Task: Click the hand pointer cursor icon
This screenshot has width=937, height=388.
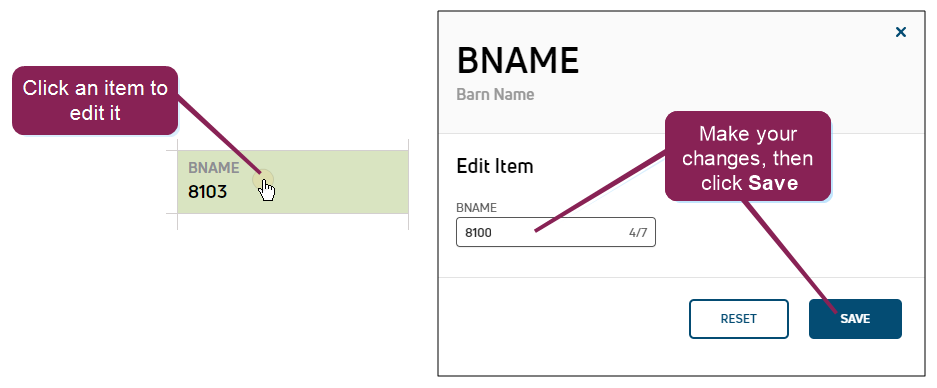Action: [x=267, y=191]
